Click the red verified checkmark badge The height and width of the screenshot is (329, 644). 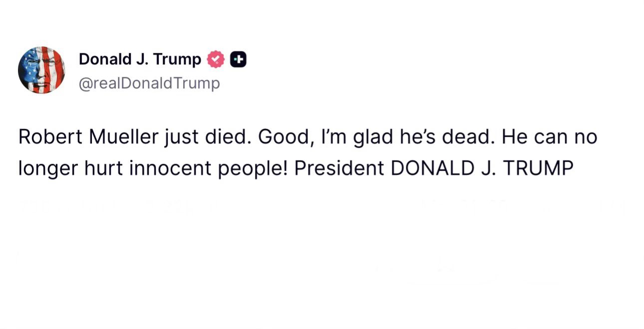pyautogui.click(x=216, y=59)
